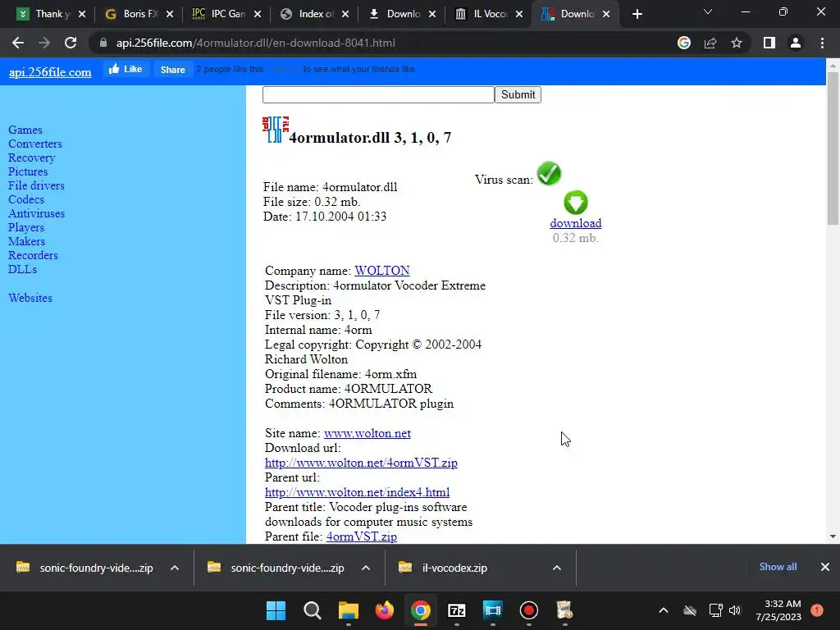The image size is (840, 630).
Task: Open the WOLTON company link
Action: 382,271
